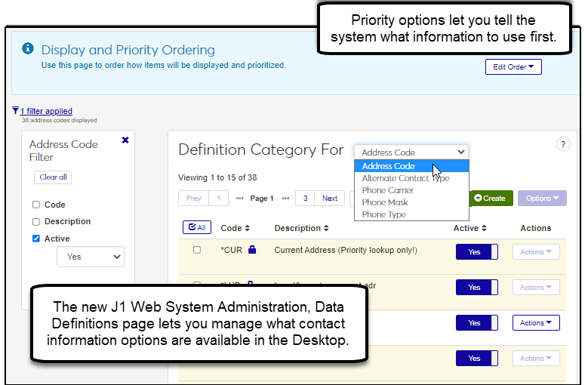The image size is (588, 385).
Task: Click the green Create button
Action: point(491,199)
